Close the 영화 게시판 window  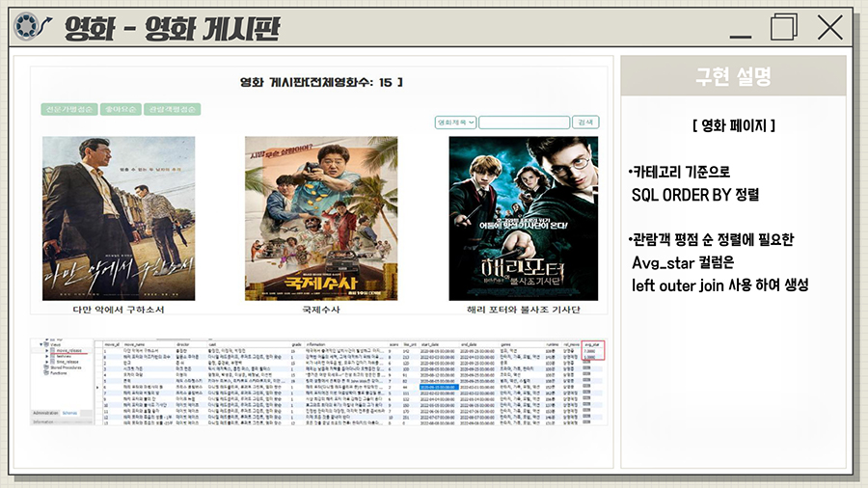tap(829, 27)
